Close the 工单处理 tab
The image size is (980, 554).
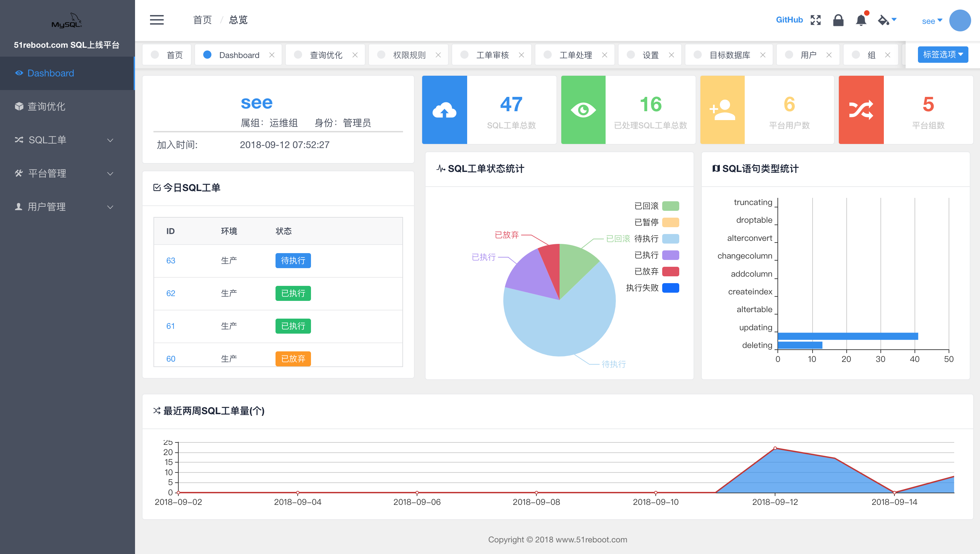[605, 55]
